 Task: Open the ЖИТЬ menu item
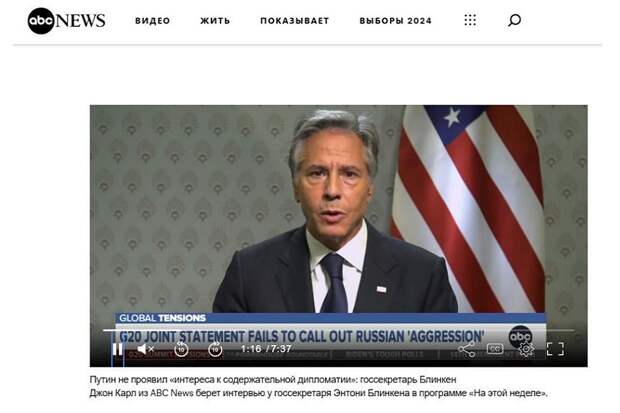(x=215, y=21)
